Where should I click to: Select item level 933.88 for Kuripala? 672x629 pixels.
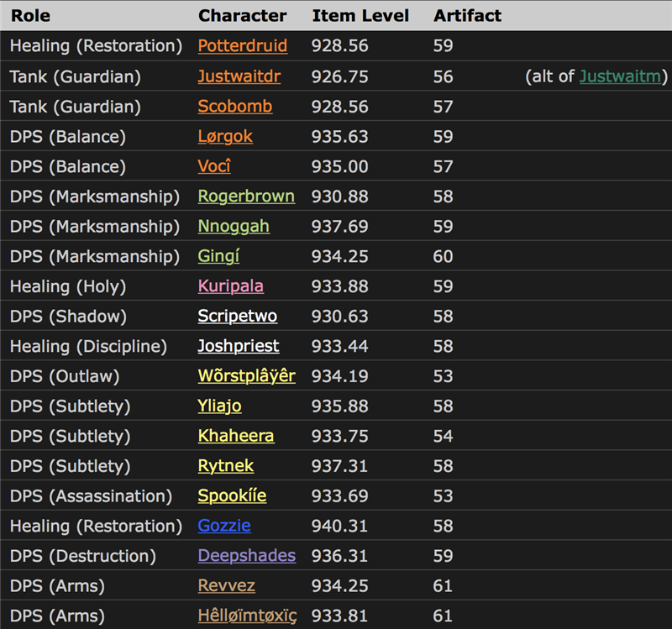click(339, 286)
